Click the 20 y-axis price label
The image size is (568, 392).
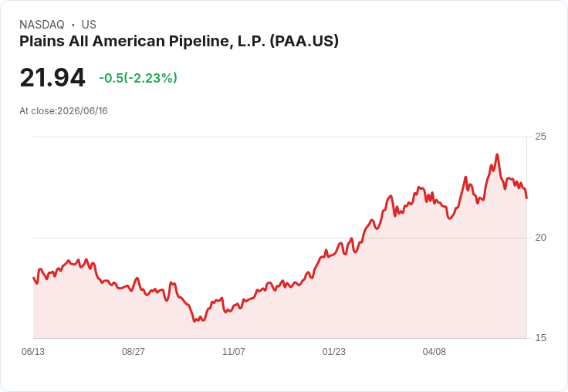pos(540,238)
